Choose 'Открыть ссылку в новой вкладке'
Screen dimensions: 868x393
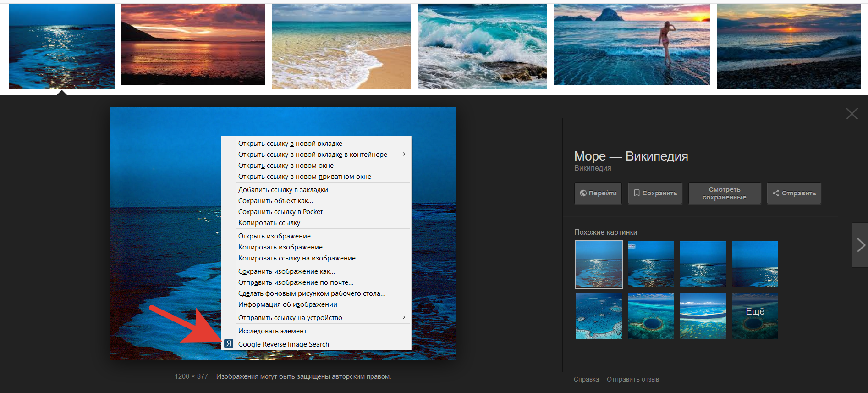tap(290, 144)
